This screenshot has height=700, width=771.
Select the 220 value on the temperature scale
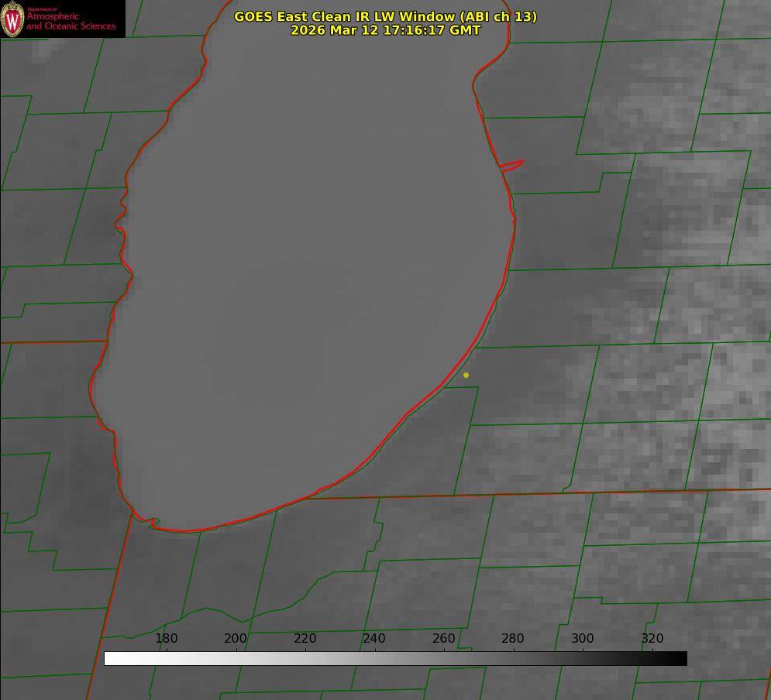(x=305, y=639)
